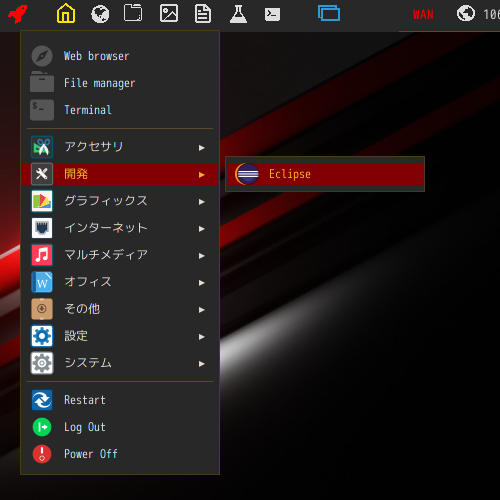This screenshot has height=500, width=500.
Task: Select the アクセサリ menu category
Action: tap(120, 147)
